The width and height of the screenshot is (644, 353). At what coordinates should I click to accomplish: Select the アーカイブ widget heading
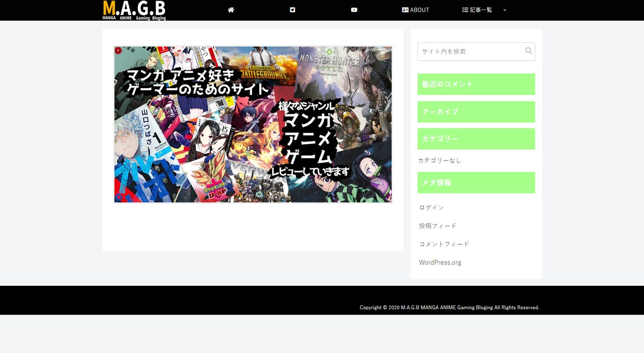pyautogui.click(x=476, y=112)
